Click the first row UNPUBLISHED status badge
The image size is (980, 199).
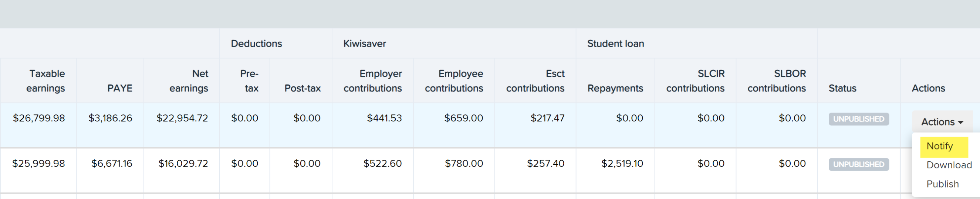[859, 119]
